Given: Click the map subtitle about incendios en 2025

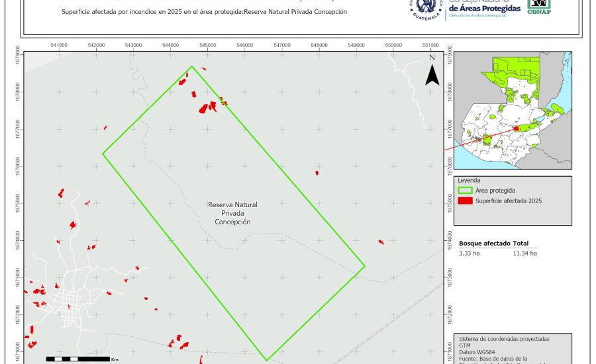Looking at the screenshot, I should 204,12.
